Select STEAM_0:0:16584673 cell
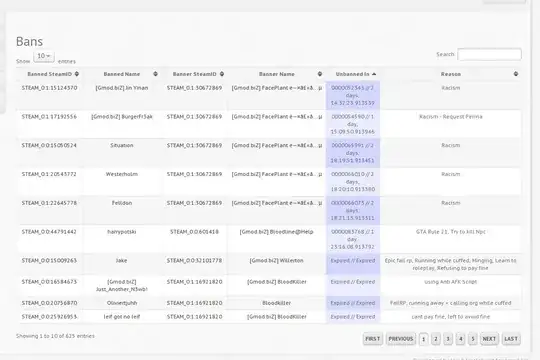Viewport: 540px width, 360px height. pyautogui.click(x=49, y=282)
